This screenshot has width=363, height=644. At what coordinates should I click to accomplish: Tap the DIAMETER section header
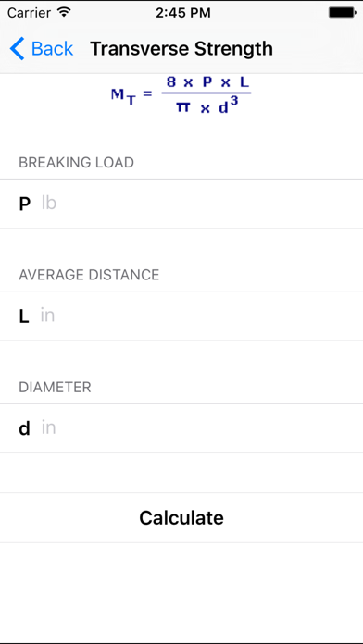tap(55, 388)
